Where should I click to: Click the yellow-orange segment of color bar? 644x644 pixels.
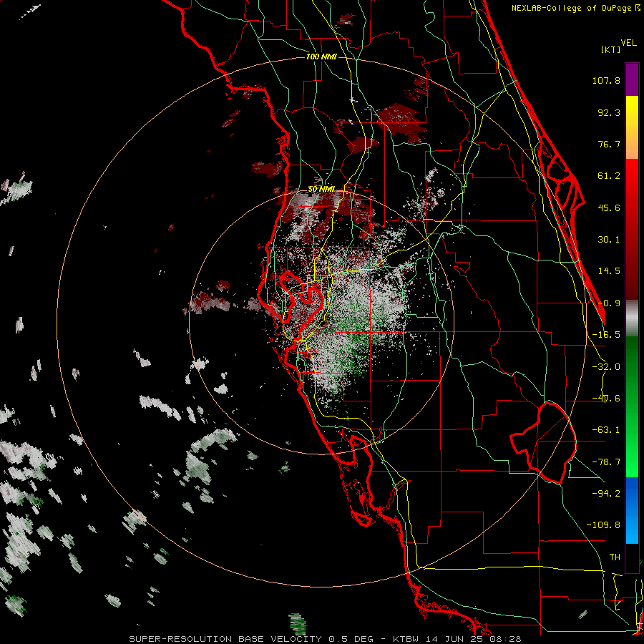tap(632, 127)
